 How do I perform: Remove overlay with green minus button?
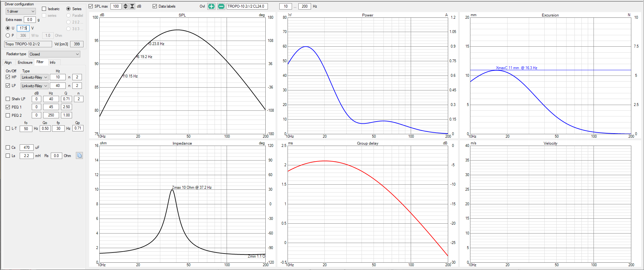tap(221, 6)
